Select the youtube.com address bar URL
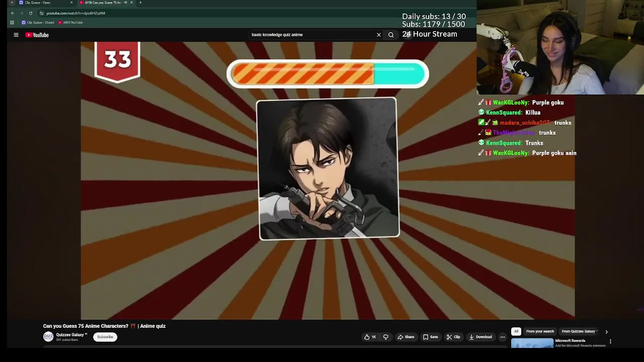Viewport: 644px width, 362px height. (75, 13)
